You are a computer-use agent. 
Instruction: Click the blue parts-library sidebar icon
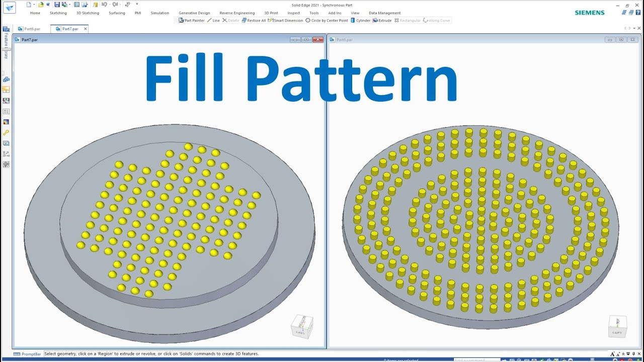(6, 79)
